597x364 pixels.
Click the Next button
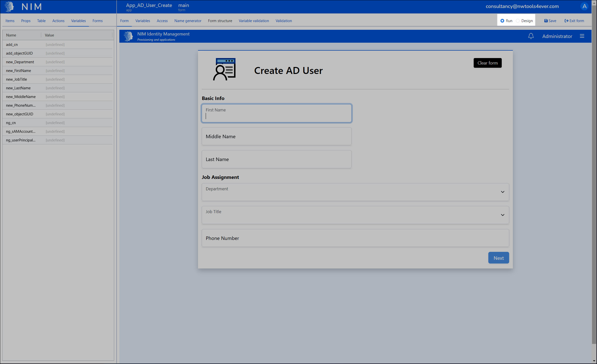click(x=498, y=258)
